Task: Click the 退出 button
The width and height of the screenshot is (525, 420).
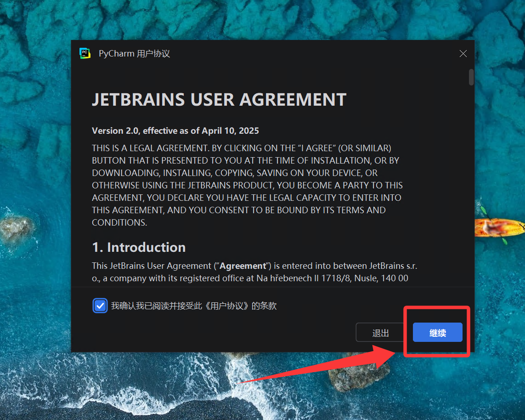Action: tap(381, 333)
